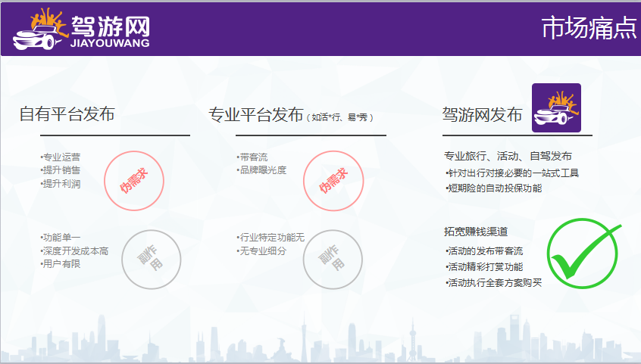Viewport: 641px width, 364px height.
Task: Select the 专业旅行、活动、自驾发布 line
Action: (x=508, y=156)
